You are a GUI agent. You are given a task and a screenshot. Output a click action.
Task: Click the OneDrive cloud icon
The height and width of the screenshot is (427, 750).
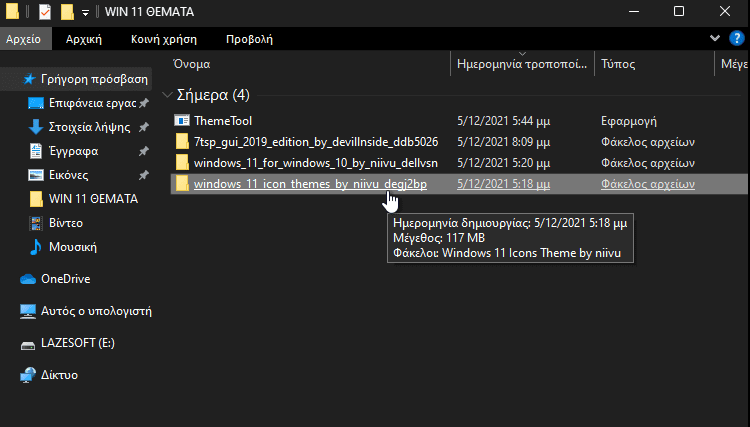click(28, 279)
